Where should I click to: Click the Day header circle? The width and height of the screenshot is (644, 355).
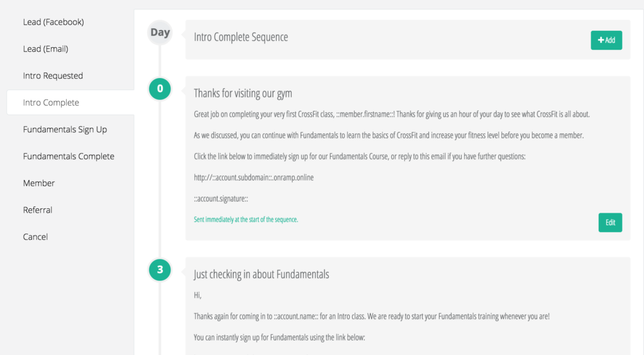tap(160, 33)
